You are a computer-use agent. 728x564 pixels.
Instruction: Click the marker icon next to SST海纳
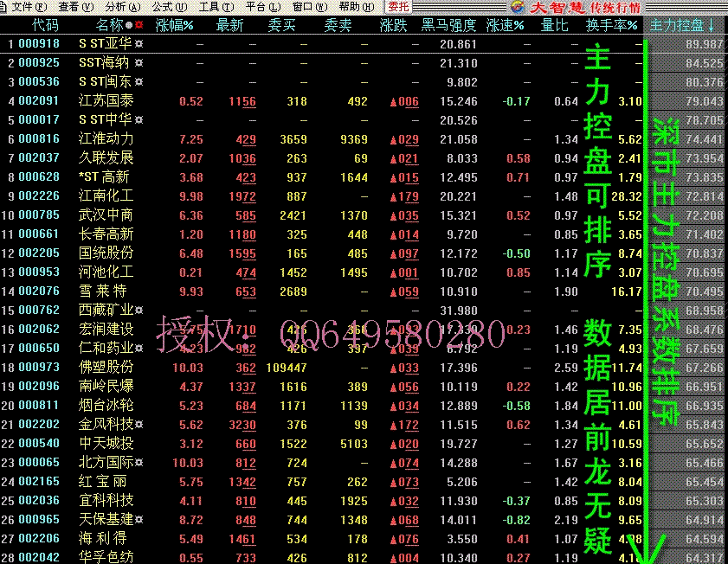[x=139, y=63]
